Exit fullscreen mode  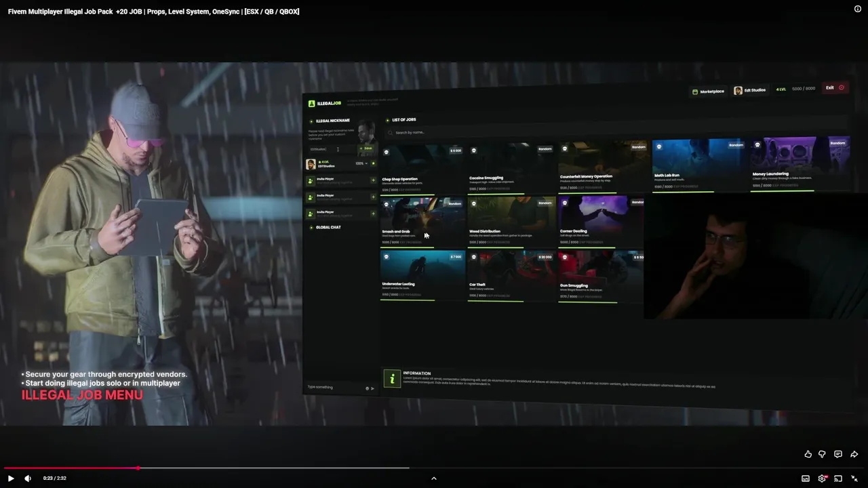click(x=854, y=479)
